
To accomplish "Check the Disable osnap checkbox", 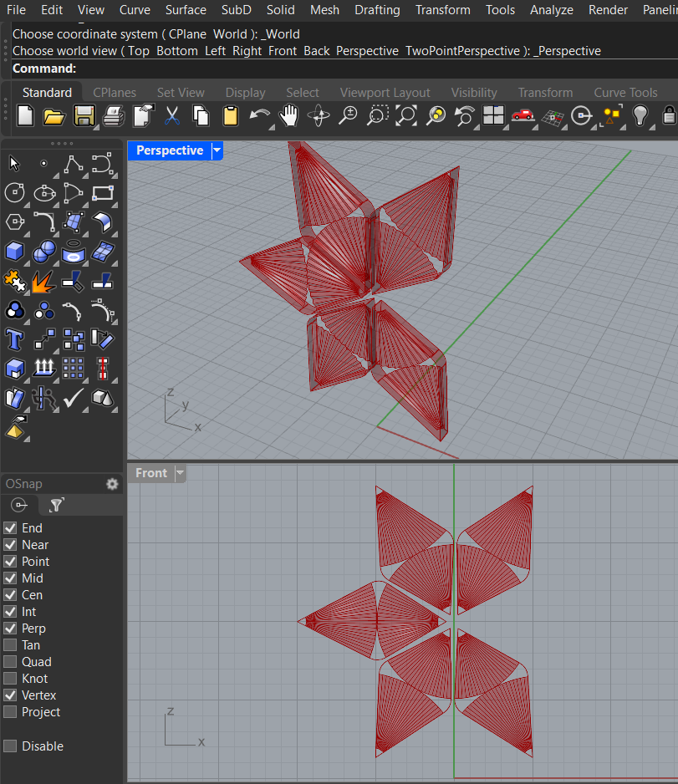I will pos(10,746).
